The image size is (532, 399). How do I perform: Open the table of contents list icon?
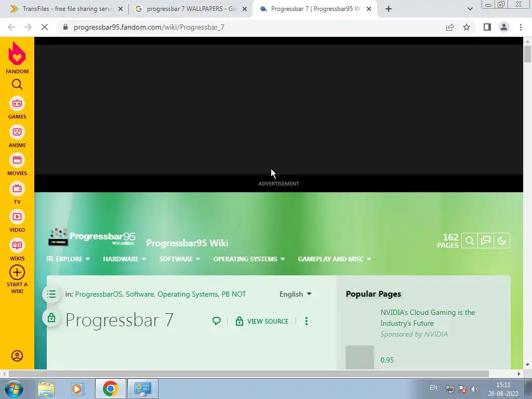(x=51, y=294)
